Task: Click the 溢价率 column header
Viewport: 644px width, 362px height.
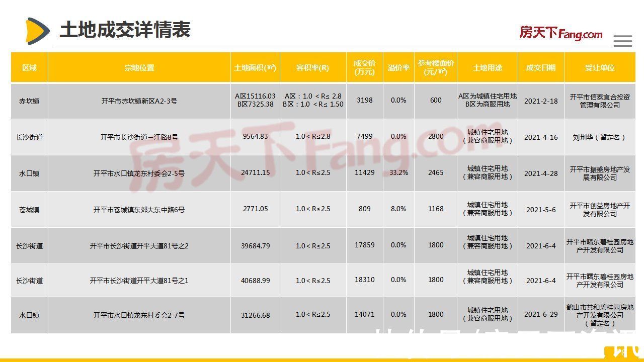Action: 398,67
